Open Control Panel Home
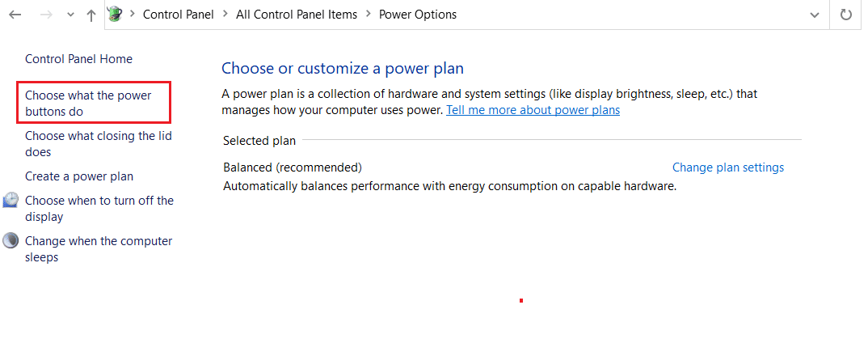This screenshot has height=356, width=868. pos(78,59)
